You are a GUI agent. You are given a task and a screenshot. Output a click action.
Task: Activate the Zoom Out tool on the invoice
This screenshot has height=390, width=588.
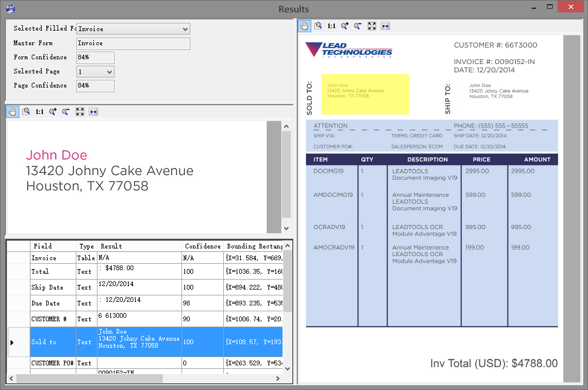[357, 26]
